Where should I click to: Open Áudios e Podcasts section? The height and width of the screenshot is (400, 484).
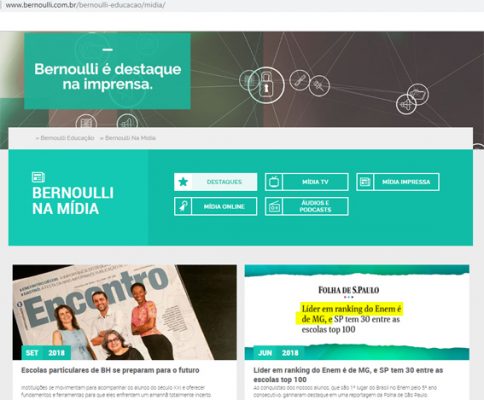[307, 206]
